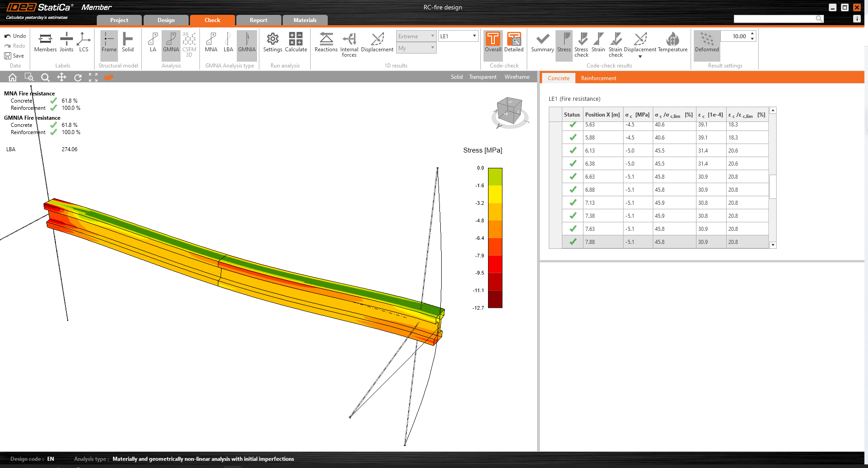The height and width of the screenshot is (468, 868).
Task: Click the Calculate icon in Run analysis
Action: click(296, 42)
